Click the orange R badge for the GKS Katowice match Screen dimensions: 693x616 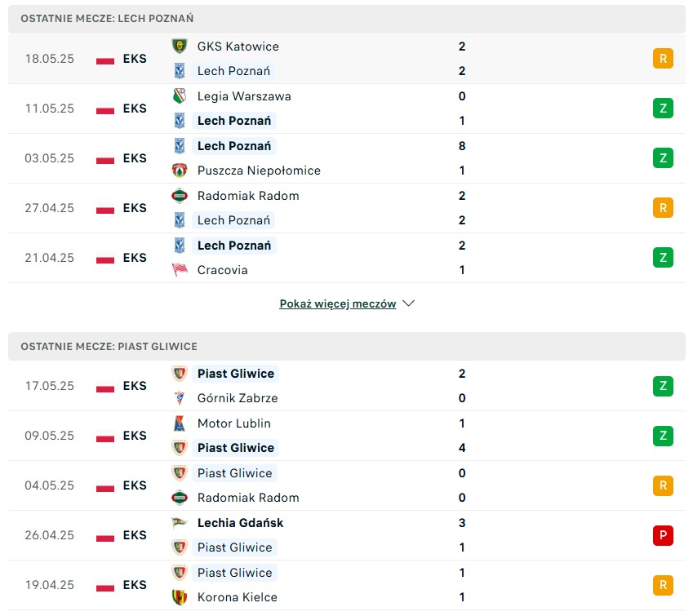663,58
